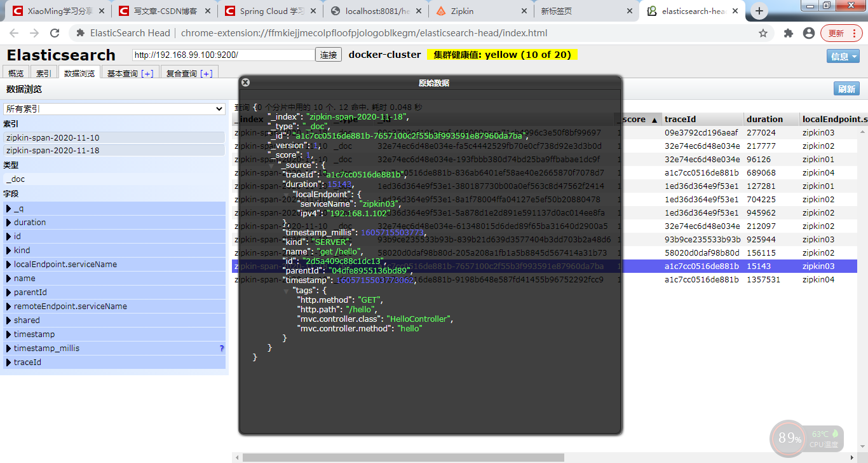
Task: Expand the name field filter
Action: (x=114, y=279)
